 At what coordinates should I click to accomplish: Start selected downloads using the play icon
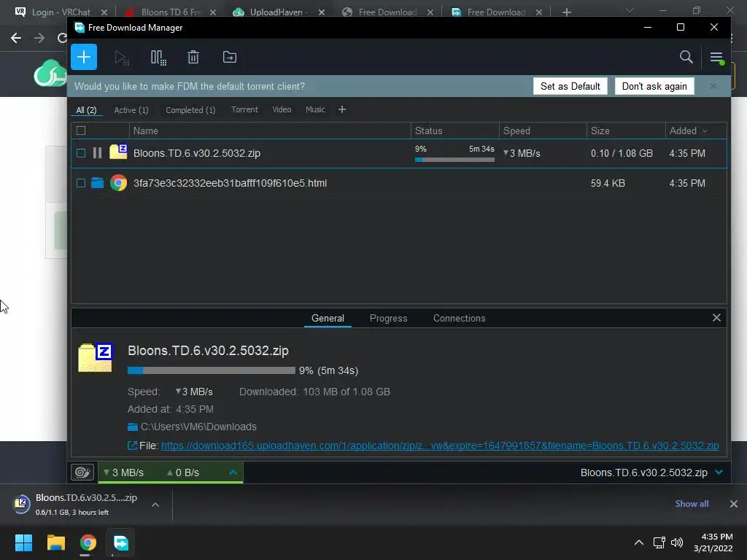click(122, 58)
